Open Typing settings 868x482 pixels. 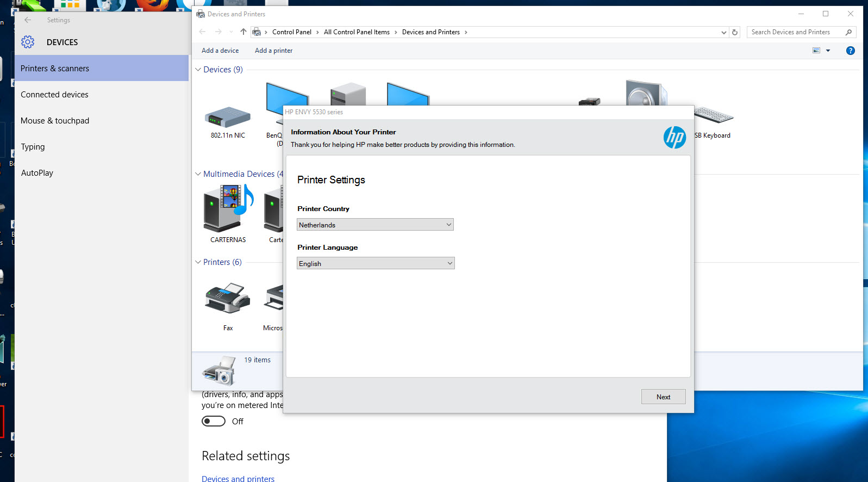point(102,146)
